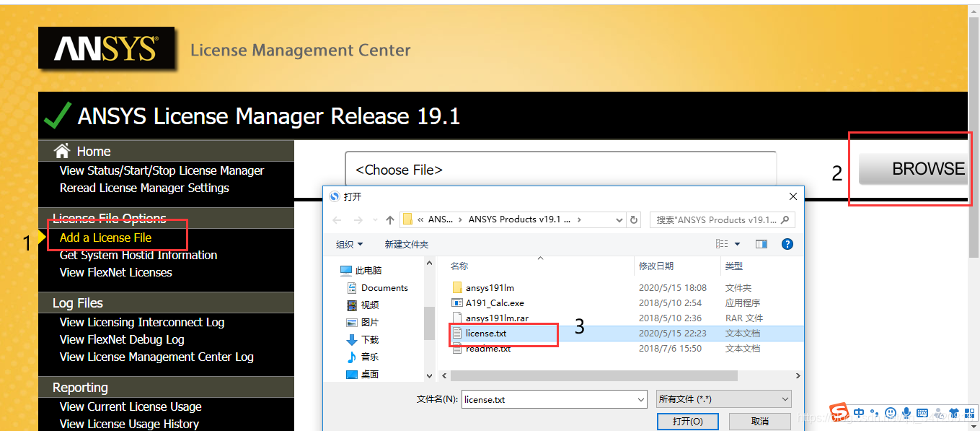Click the 文件名 file name field

[554, 399]
